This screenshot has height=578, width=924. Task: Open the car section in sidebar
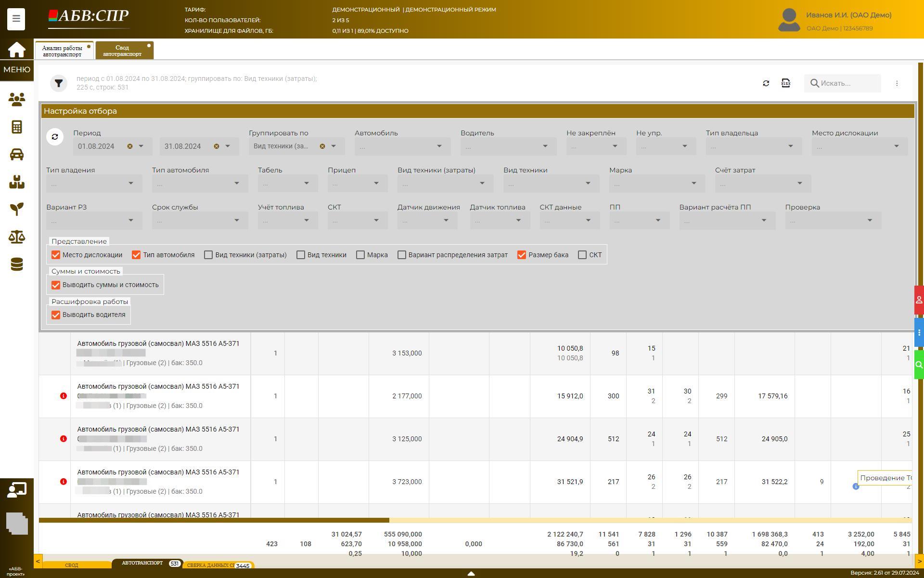(x=16, y=155)
